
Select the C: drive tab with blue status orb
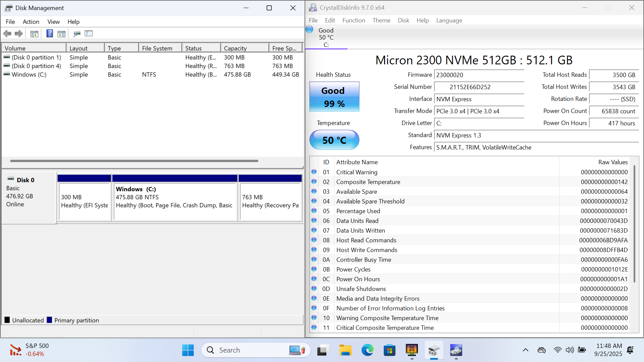coord(326,37)
